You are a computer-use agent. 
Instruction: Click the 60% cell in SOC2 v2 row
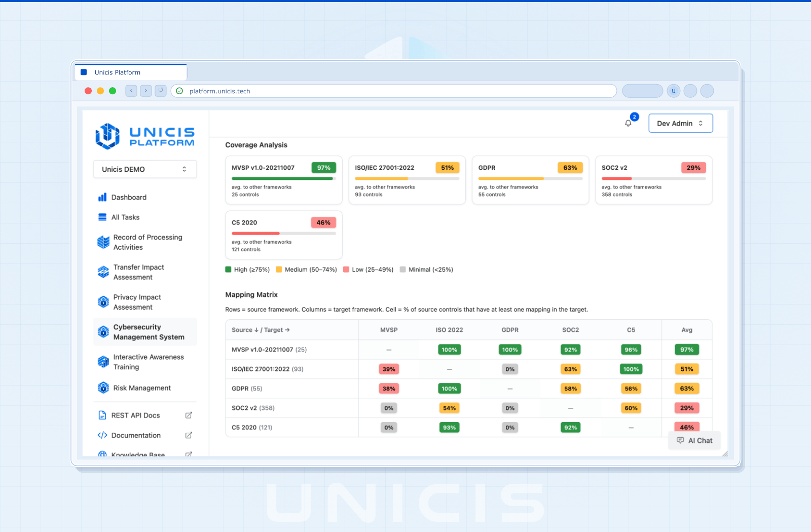(x=631, y=408)
